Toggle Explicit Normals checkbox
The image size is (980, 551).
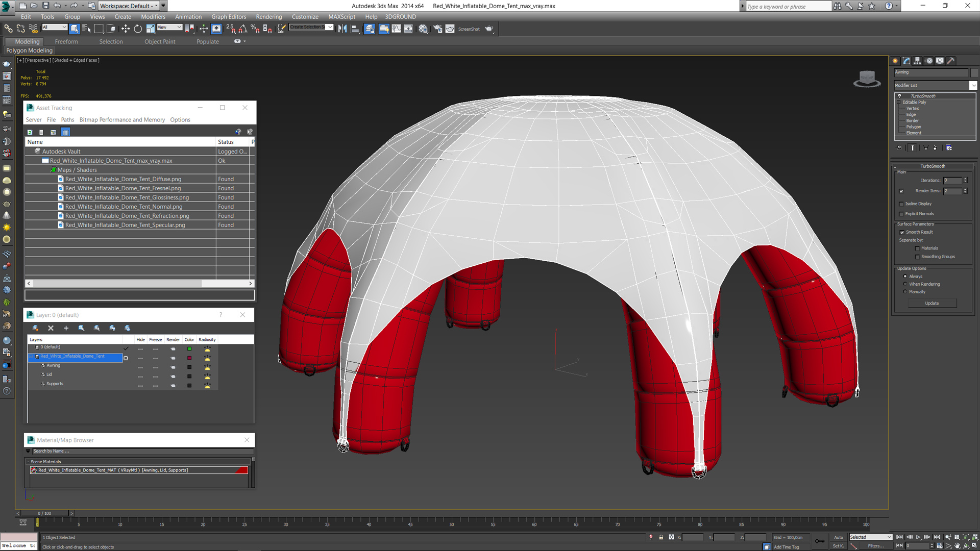point(901,214)
